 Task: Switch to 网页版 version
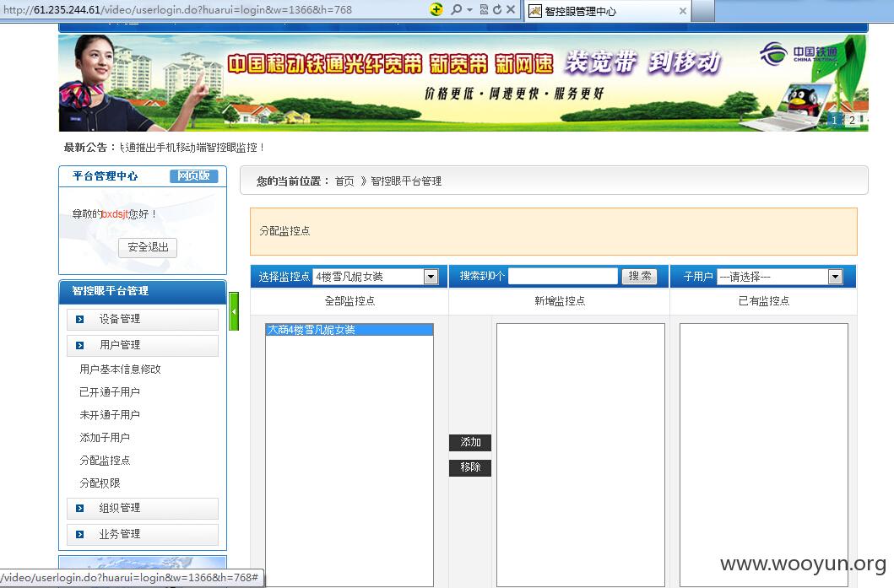pos(194,176)
